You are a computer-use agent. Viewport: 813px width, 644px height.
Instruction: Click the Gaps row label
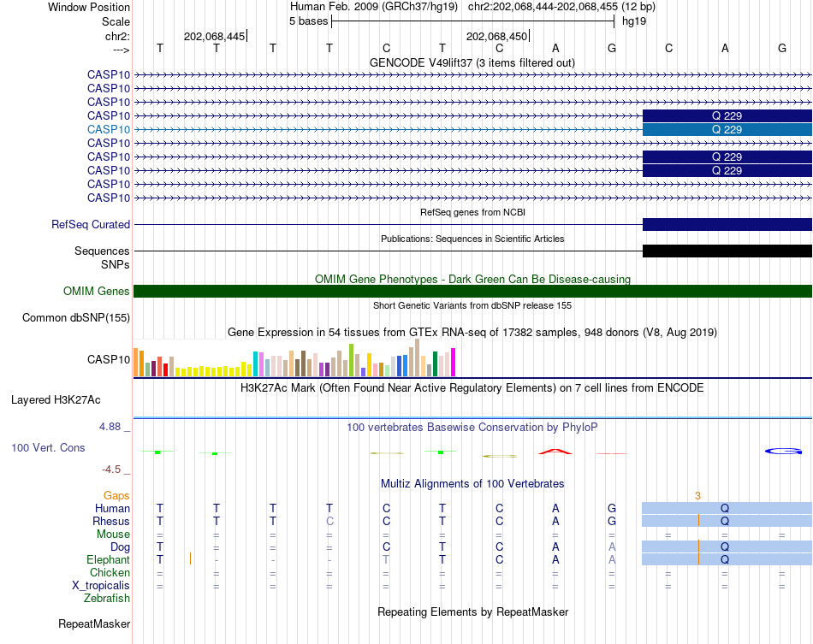coord(116,496)
